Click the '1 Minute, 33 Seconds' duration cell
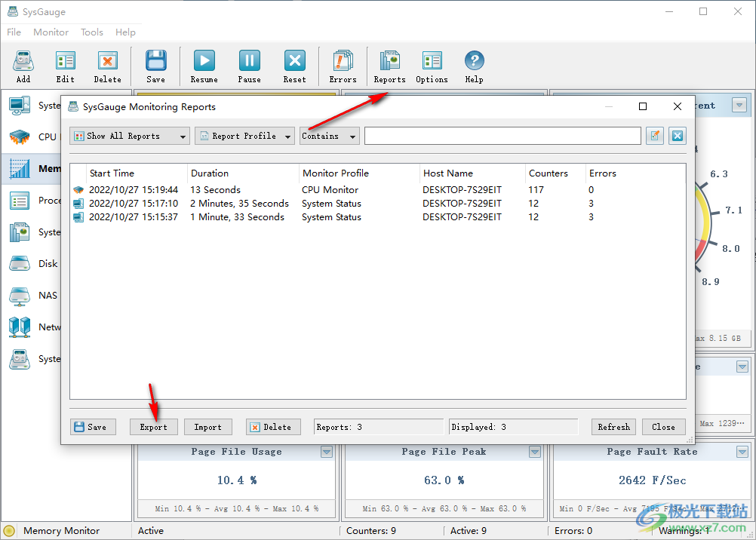The width and height of the screenshot is (756, 540). tap(237, 217)
